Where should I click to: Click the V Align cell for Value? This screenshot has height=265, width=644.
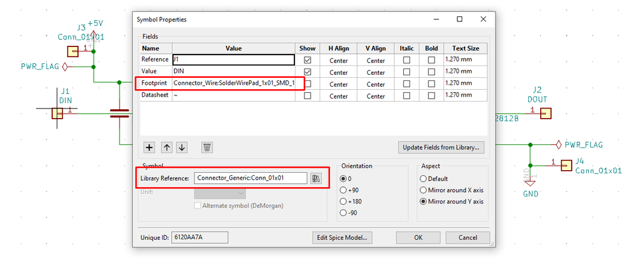375,72
